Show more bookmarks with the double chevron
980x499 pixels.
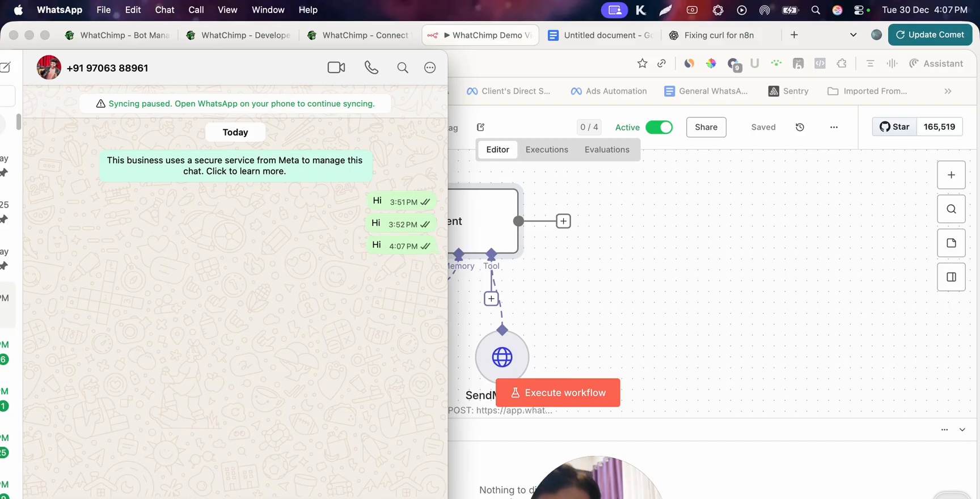tap(948, 91)
